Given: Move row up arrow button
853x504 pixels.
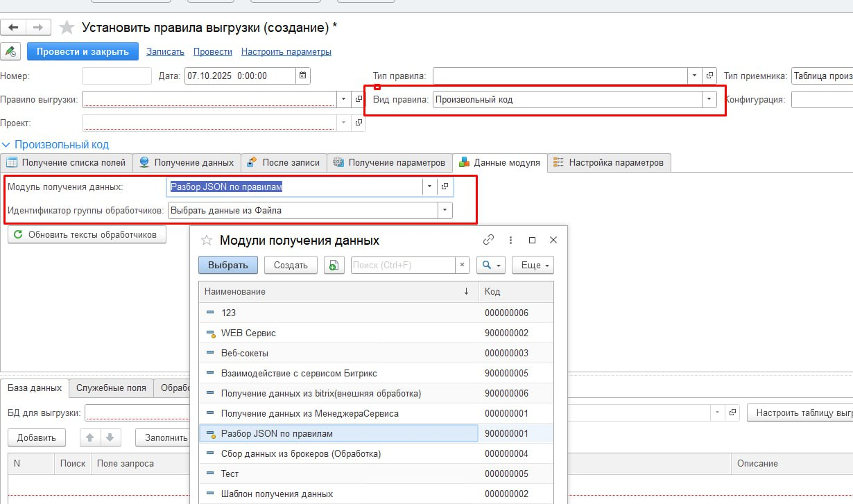Looking at the screenshot, I should [x=89, y=437].
